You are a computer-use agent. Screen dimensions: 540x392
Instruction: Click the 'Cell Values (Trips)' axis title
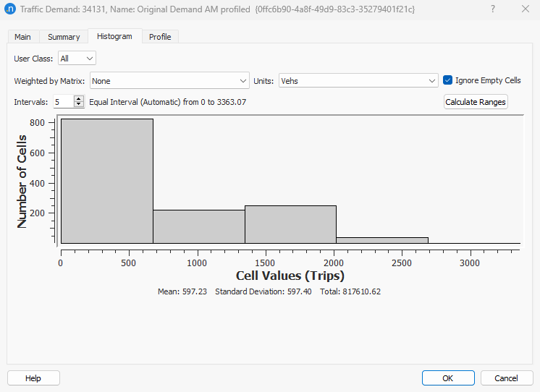tap(290, 276)
